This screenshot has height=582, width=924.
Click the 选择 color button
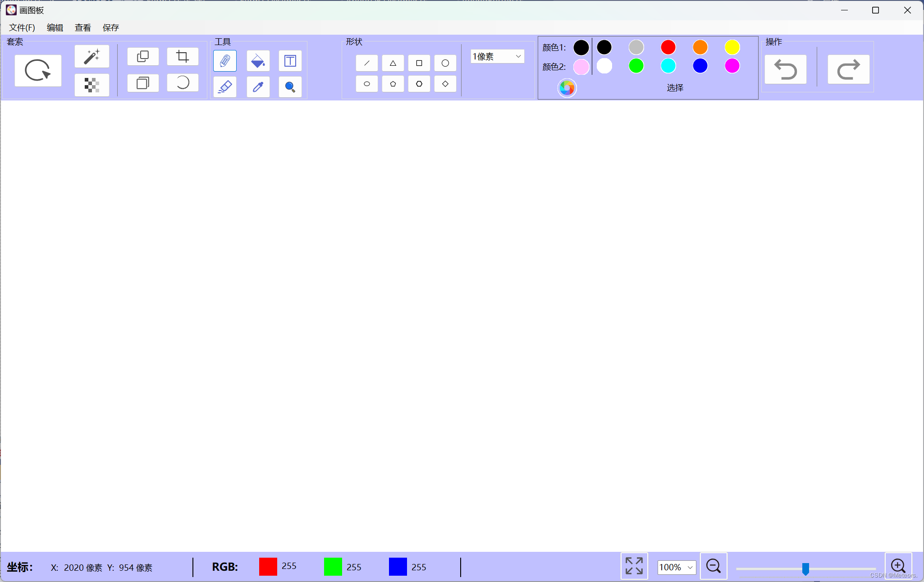pos(675,88)
